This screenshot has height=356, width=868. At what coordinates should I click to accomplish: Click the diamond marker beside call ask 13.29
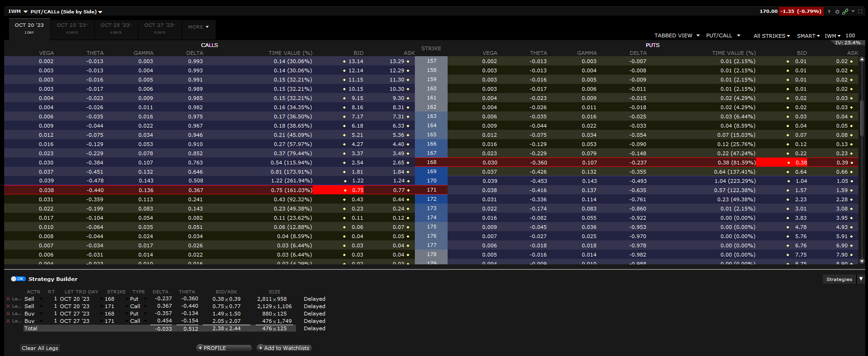pos(408,61)
